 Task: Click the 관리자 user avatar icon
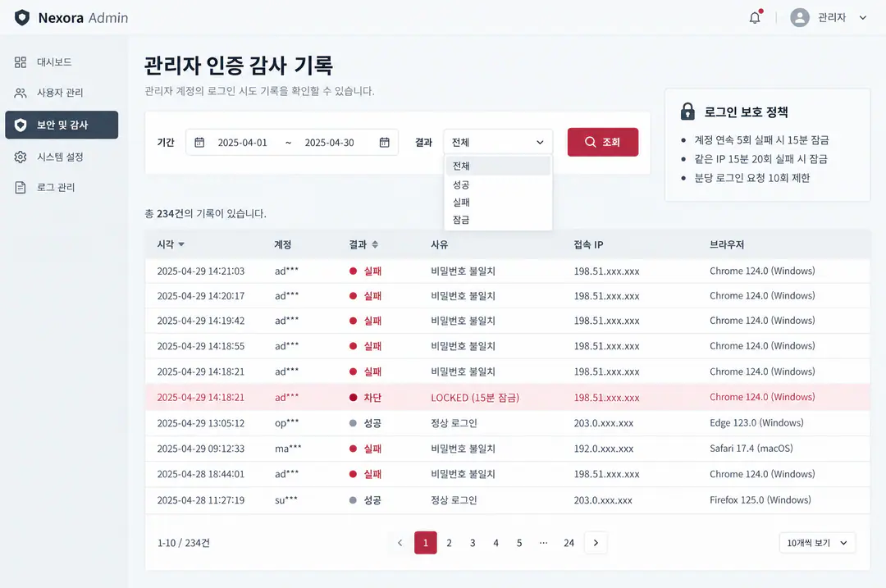tap(800, 17)
